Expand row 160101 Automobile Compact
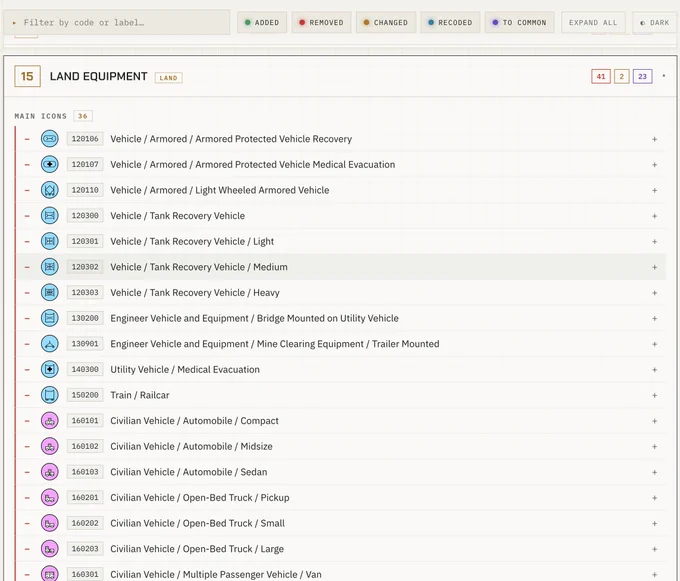 tap(654, 421)
